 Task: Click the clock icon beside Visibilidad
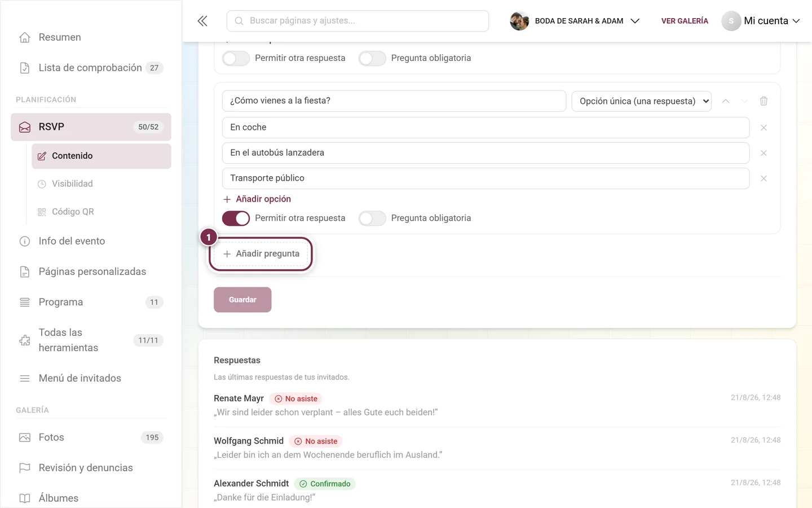42,184
